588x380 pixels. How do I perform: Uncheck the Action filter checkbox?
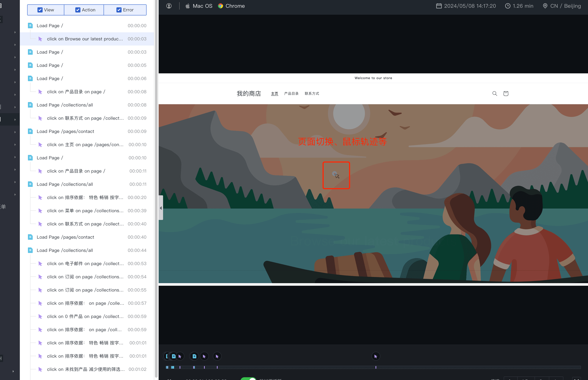click(78, 10)
